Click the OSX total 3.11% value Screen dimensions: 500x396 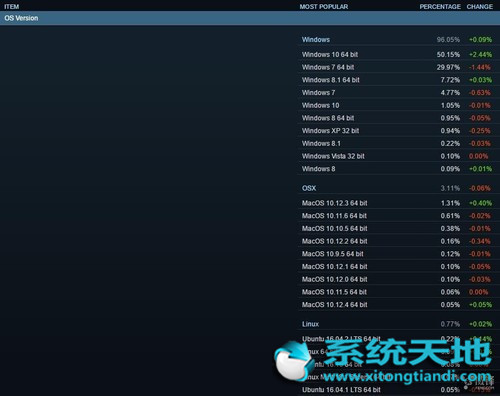click(x=450, y=188)
